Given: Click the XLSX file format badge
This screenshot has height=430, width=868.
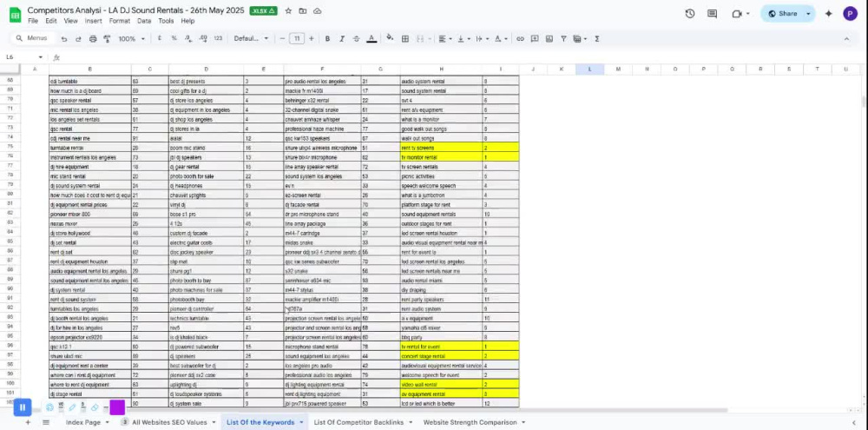Looking at the screenshot, I should tap(264, 10).
